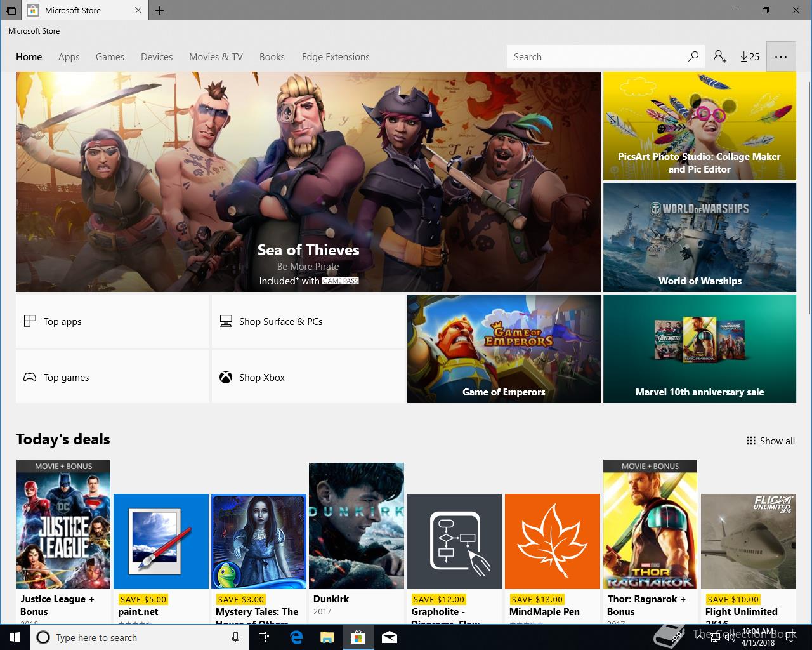This screenshot has width=812, height=650.
Task: Open File Explorer from the taskbar
Action: click(x=327, y=637)
